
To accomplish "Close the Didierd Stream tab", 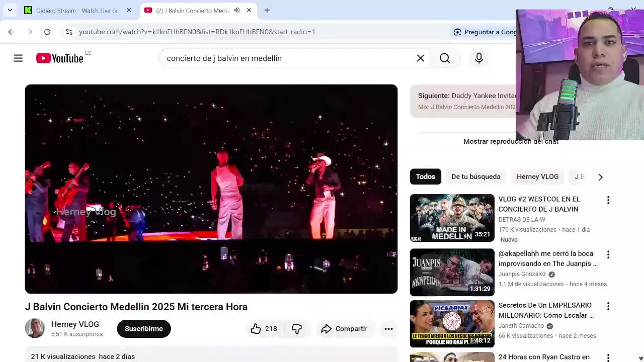I will click(129, 10).
